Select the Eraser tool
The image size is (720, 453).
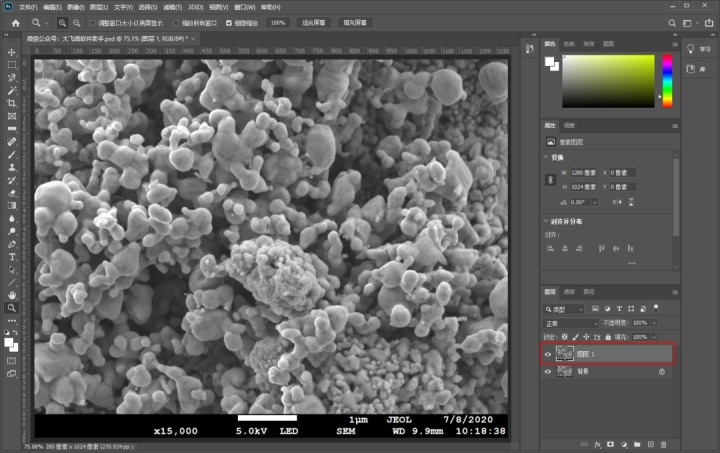tap(12, 193)
